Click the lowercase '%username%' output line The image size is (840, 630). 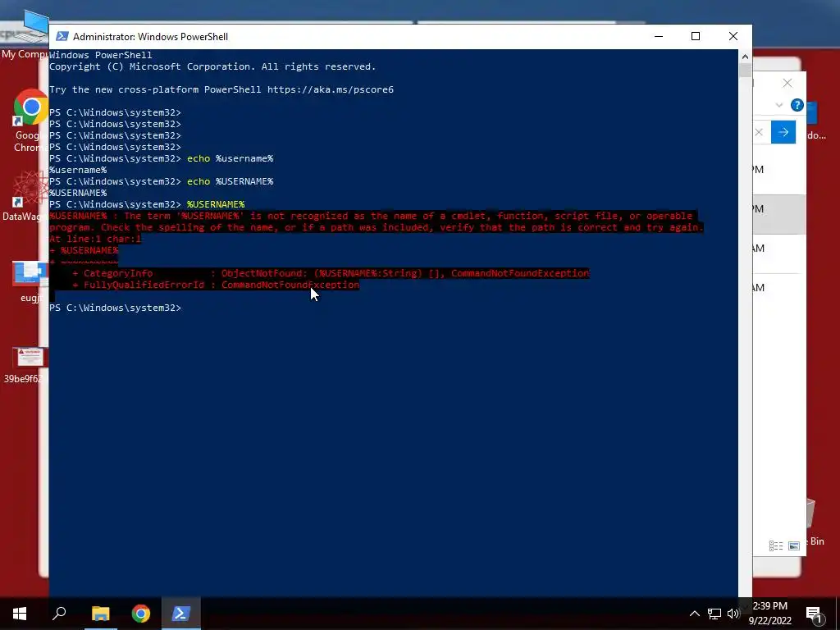tap(78, 171)
